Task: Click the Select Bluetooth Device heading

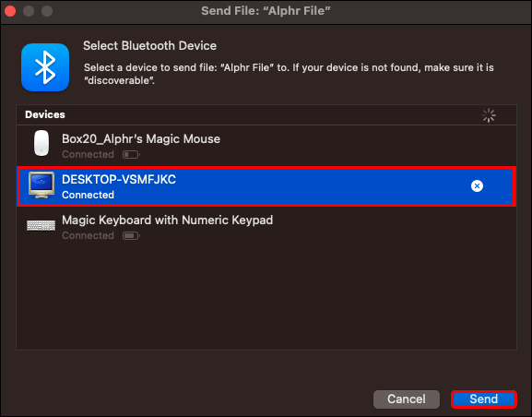Action: pos(149,45)
